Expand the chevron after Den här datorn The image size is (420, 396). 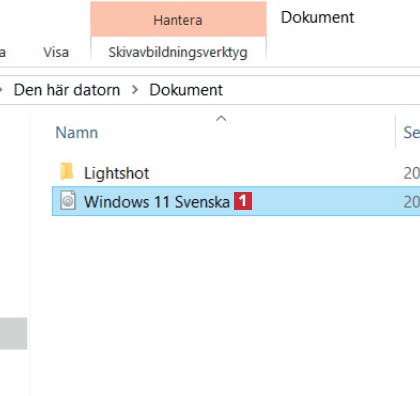(135, 90)
